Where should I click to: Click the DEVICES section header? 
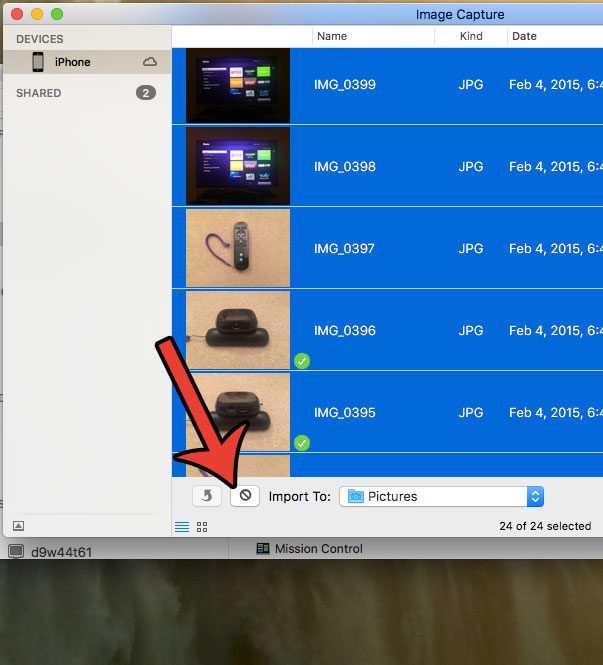point(39,39)
